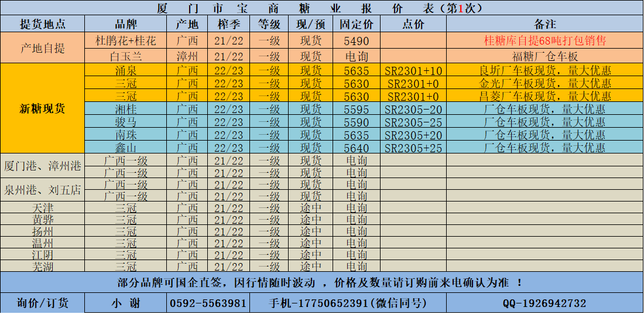Click the 提货地点 column header
Image resolution: width=644 pixels, height=314 pixels.
click(43, 24)
